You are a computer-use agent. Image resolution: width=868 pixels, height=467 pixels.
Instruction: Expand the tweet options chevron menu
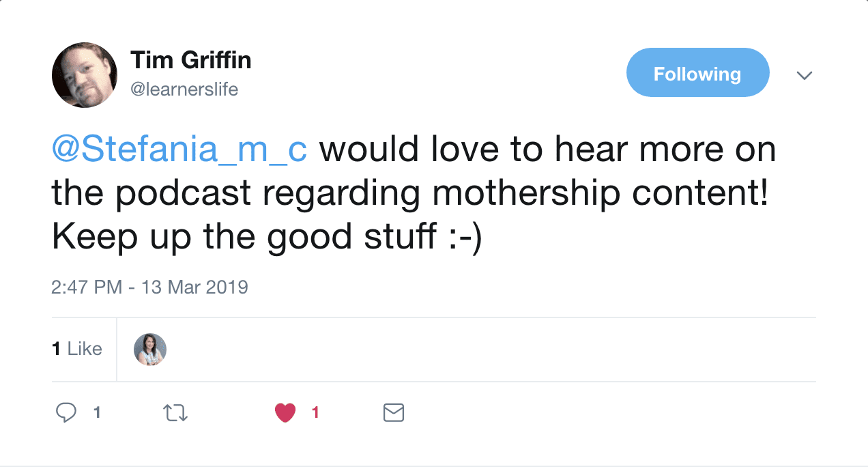[805, 75]
